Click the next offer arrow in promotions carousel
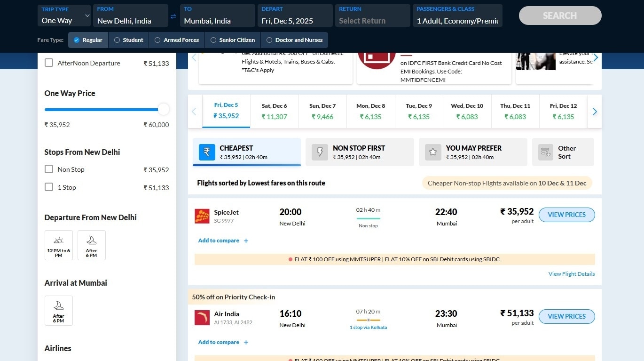Screen dimensions: 644x361 coord(596,57)
